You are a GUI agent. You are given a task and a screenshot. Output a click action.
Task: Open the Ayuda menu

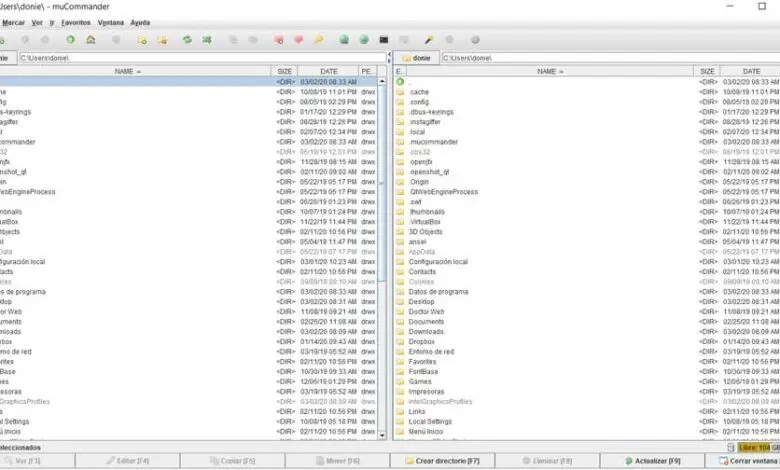point(140,22)
